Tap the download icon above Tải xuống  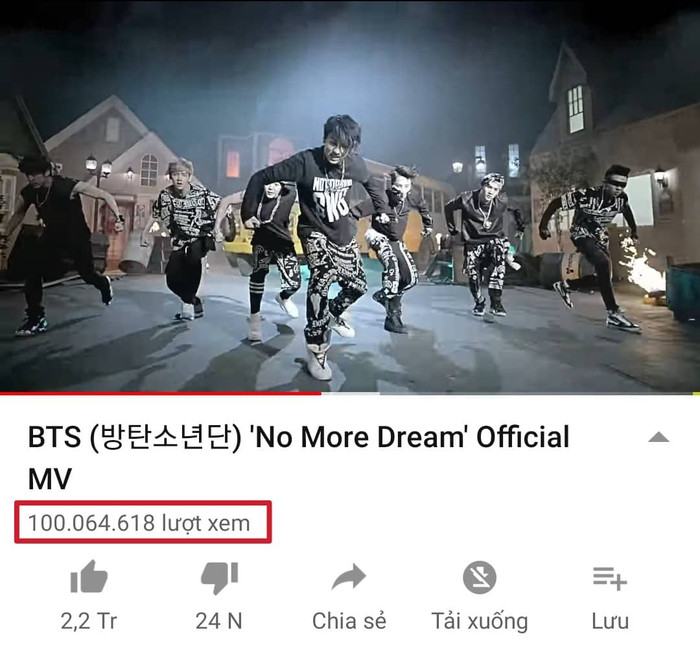(x=479, y=577)
